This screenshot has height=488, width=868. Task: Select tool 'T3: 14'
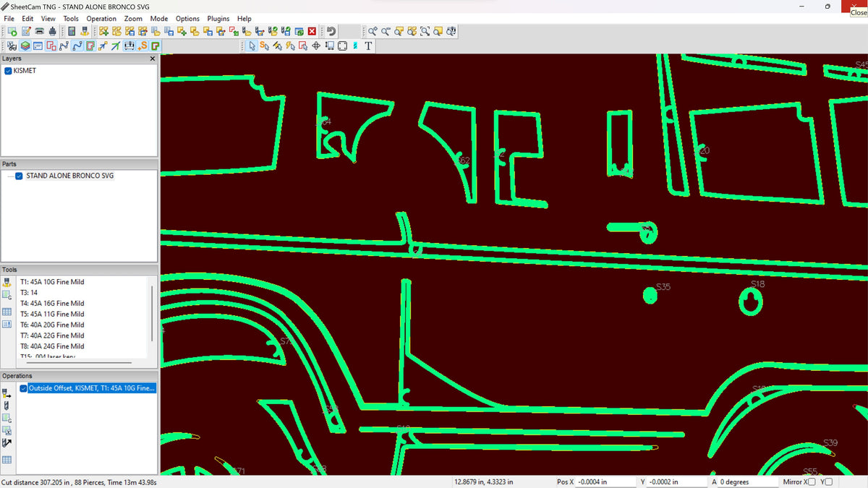point(29,293)
